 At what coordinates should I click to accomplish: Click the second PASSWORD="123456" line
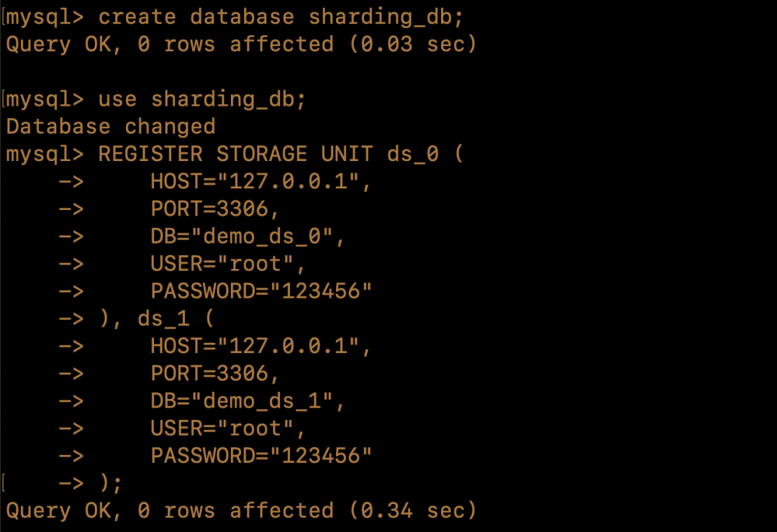261,456
